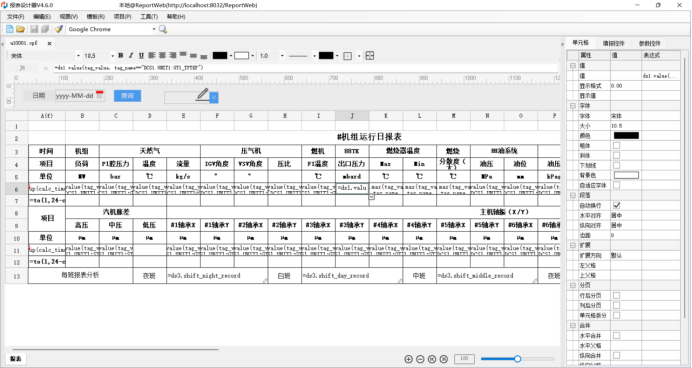Screen dimensions: 692x368
Task: Open file folder icon in toolbar
Action: pos(20,29)
